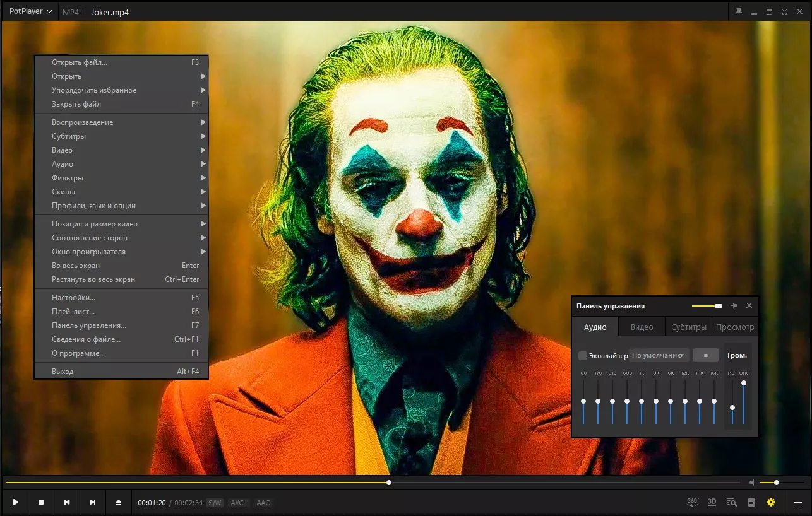The height and width of the screenshot is (516, 812).
Task: Skip to the next track
Action: tap(93, 502)
